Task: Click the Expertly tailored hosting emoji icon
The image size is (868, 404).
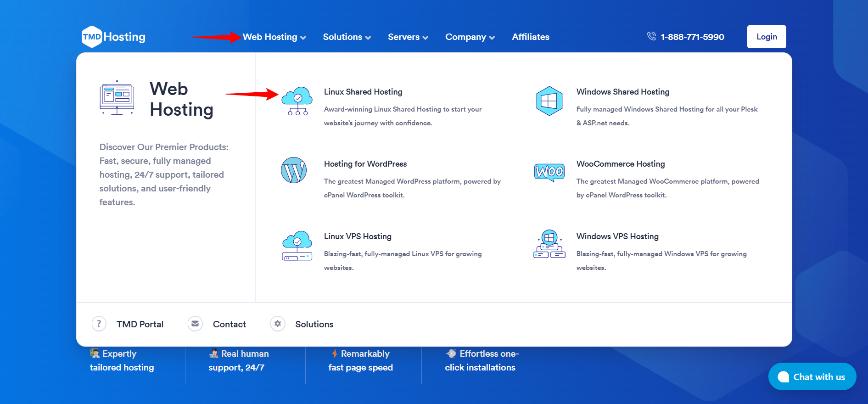Action: 95,353
